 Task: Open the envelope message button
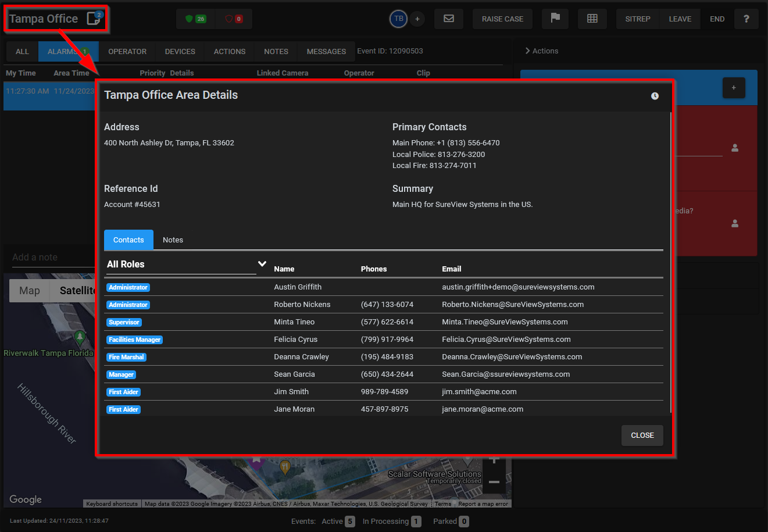[x=449, y=19]
